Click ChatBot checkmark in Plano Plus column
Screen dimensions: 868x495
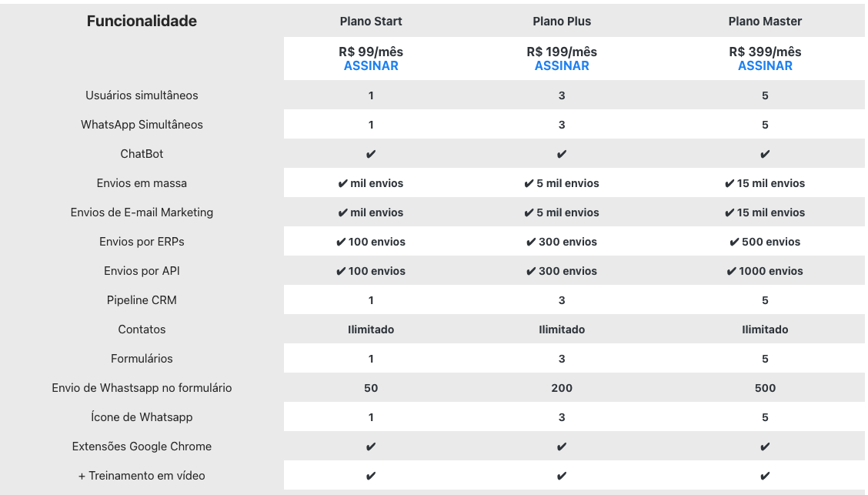coord(562,154)
